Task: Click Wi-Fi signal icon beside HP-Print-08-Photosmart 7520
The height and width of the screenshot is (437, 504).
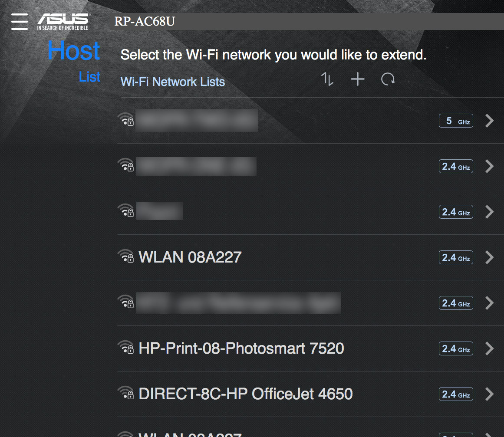Action: 126,348
